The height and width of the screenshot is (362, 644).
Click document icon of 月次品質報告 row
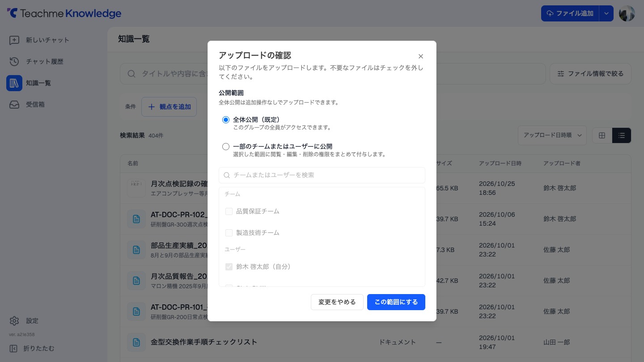point(136,281)
